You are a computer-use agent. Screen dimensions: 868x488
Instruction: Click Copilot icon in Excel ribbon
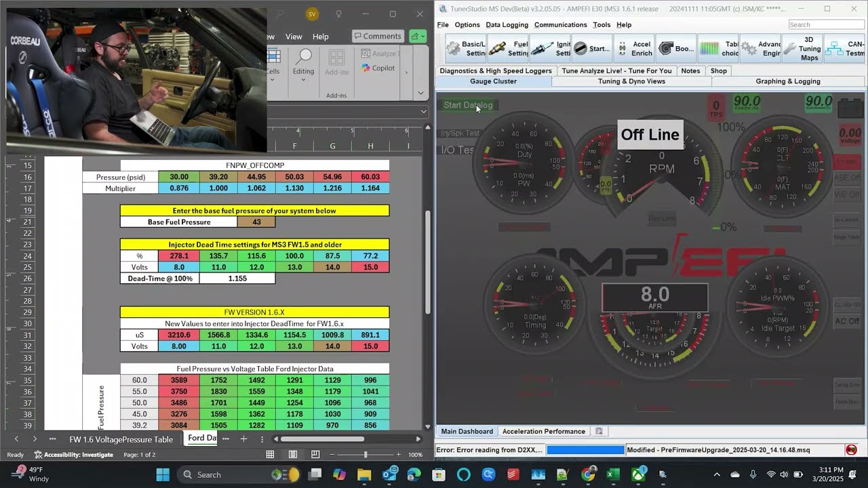(x=366, y=68)
